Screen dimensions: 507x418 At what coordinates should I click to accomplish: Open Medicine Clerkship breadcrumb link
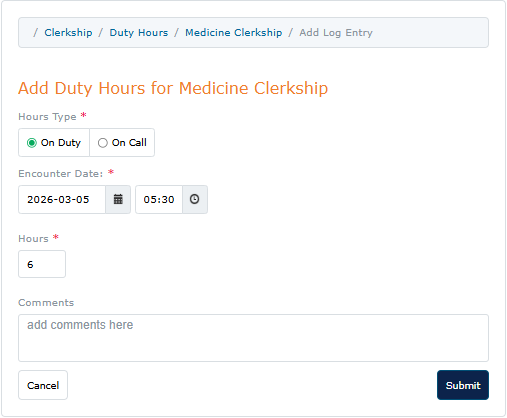tap(234, 33)
